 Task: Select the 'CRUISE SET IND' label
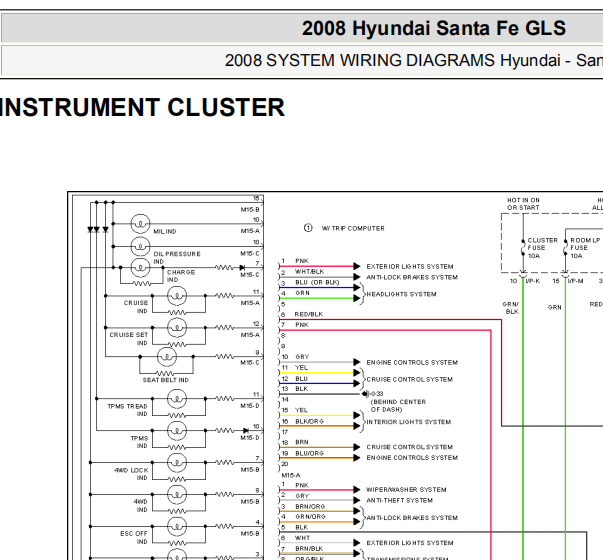(128, 338)
